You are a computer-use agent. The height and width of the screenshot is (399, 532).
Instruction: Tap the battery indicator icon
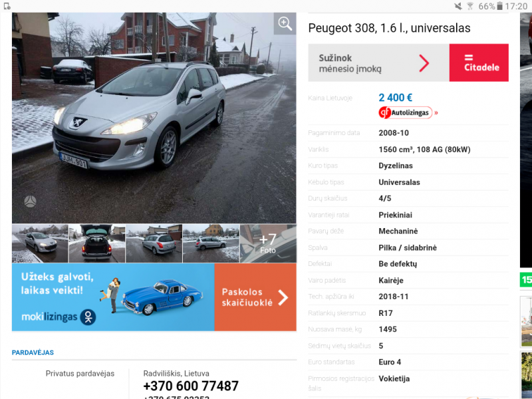(500, 6)
